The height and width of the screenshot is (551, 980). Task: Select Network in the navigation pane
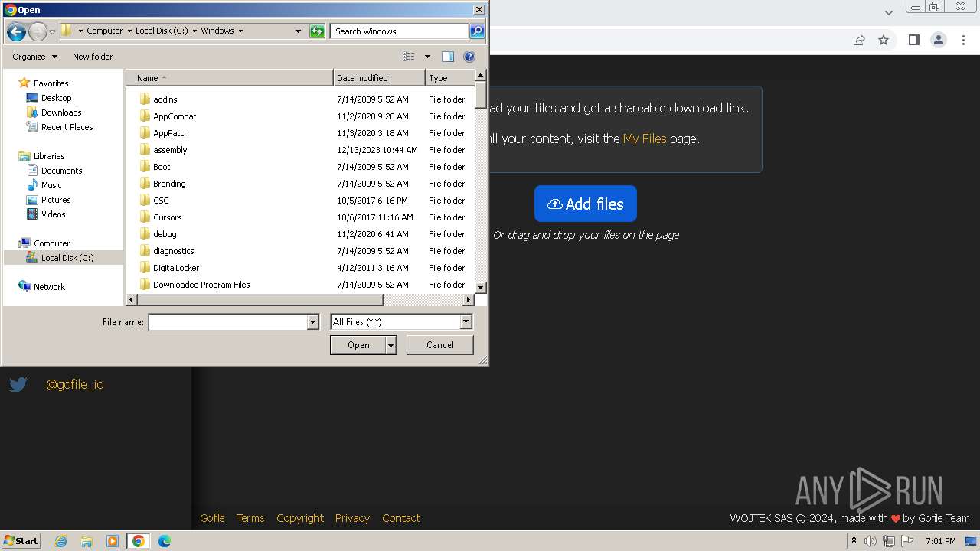pos(49,287)
